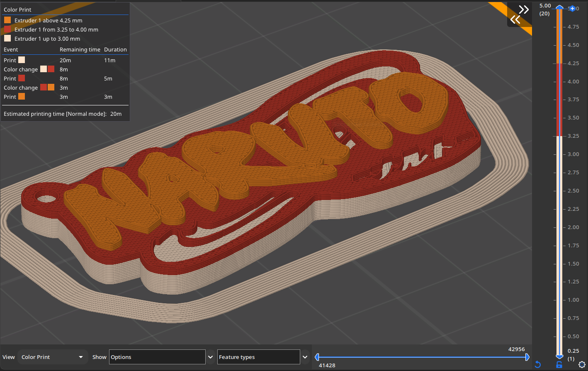Click the top diamond handle of the layer slider
This screenshot has height=371, width=588.
(559, 7)
